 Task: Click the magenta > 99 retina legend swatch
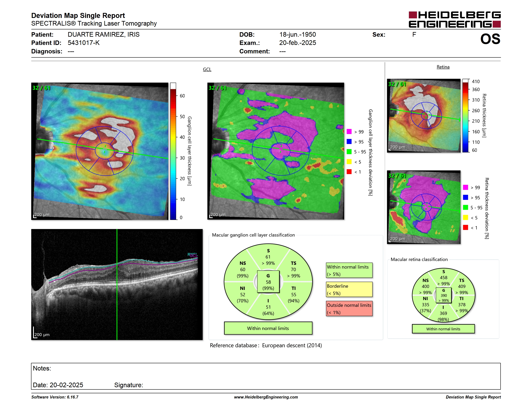pos(465,188)
